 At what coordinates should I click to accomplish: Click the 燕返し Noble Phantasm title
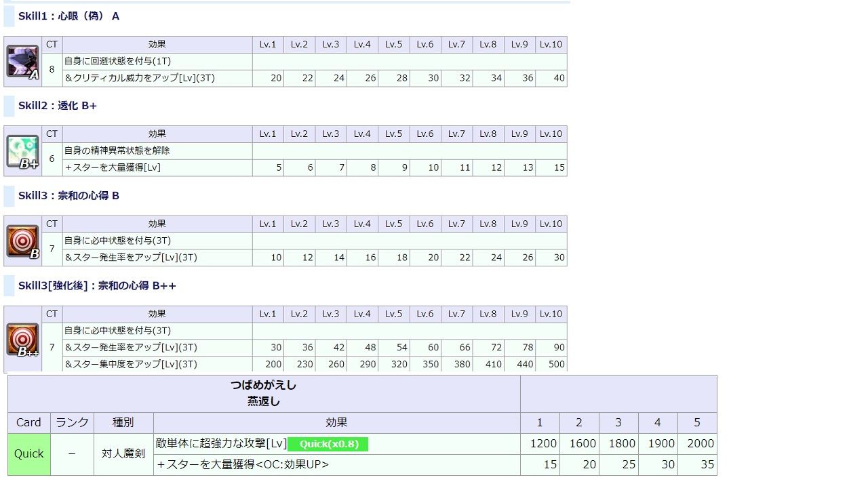pyautogui.click(x=264, y=401)
